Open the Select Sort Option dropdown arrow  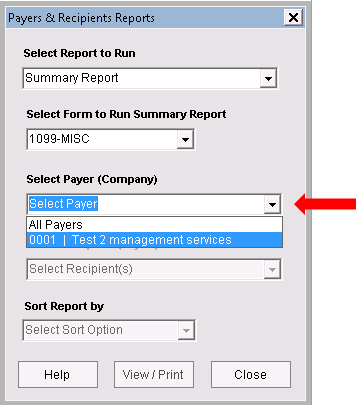(x=186, y=331)
